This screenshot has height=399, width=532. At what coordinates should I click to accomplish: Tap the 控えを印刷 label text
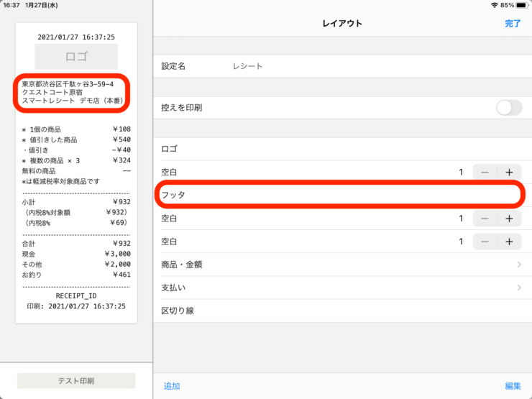182,108
